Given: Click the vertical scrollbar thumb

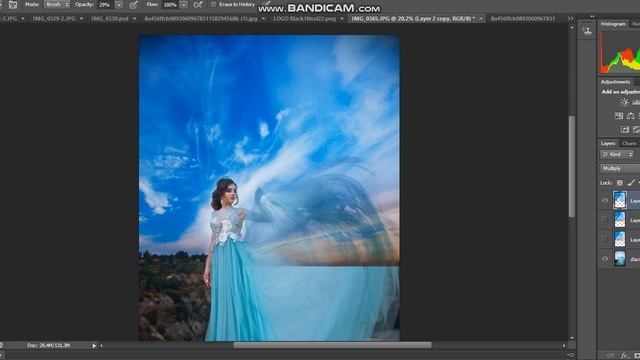Looking at the screenshot, I should point(572,167).
